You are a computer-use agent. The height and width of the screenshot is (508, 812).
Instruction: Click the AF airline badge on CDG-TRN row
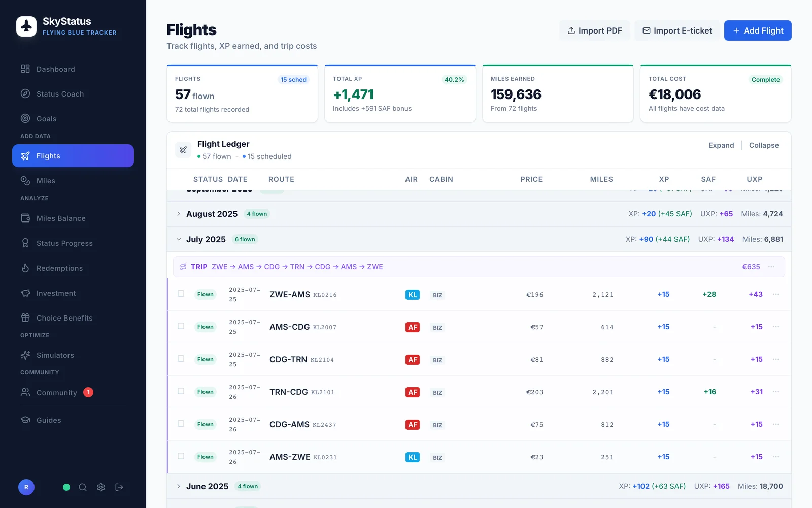(x=413, y=360)
